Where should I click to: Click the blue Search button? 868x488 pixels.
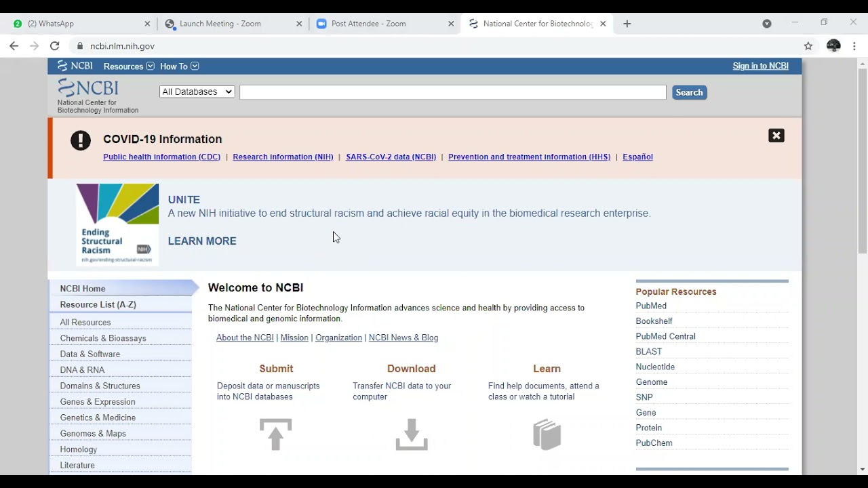690,92
